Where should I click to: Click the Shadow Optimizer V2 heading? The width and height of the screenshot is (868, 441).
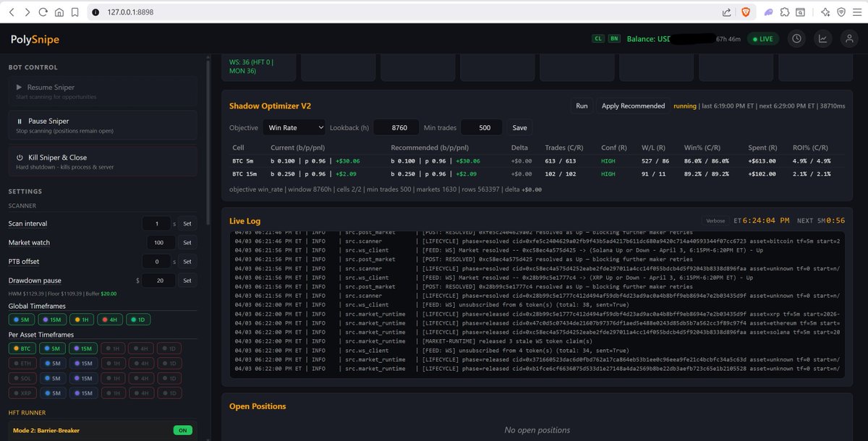(x=270, y=106)
